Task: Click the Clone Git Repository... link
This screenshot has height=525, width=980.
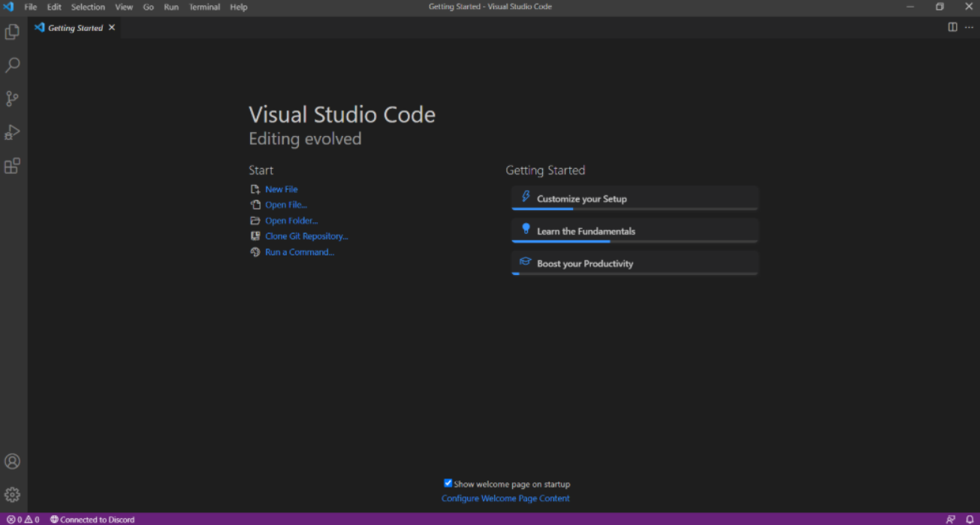Action: pos(306,236)
